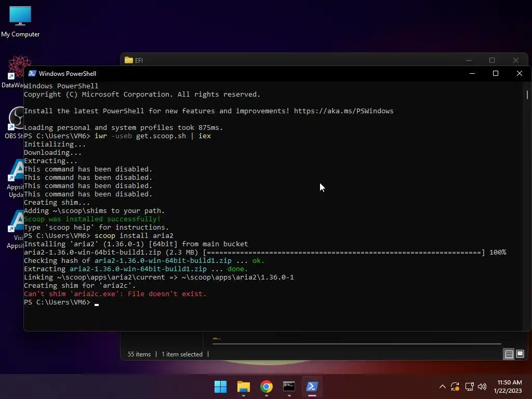Open the network tray icon
The image size is (532, 399).
pyautogui.click(x=469, y=387)
